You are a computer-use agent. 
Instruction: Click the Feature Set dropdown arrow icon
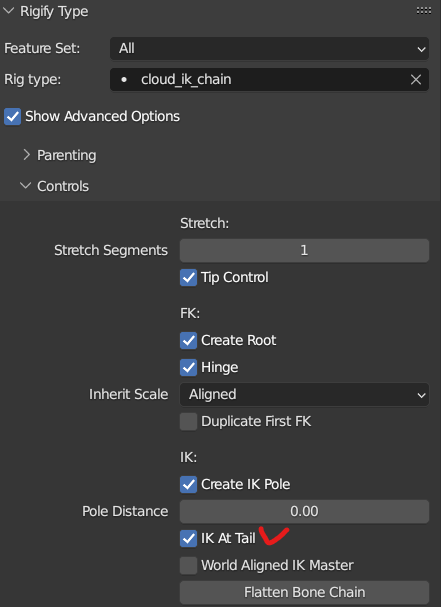(421, 49)
